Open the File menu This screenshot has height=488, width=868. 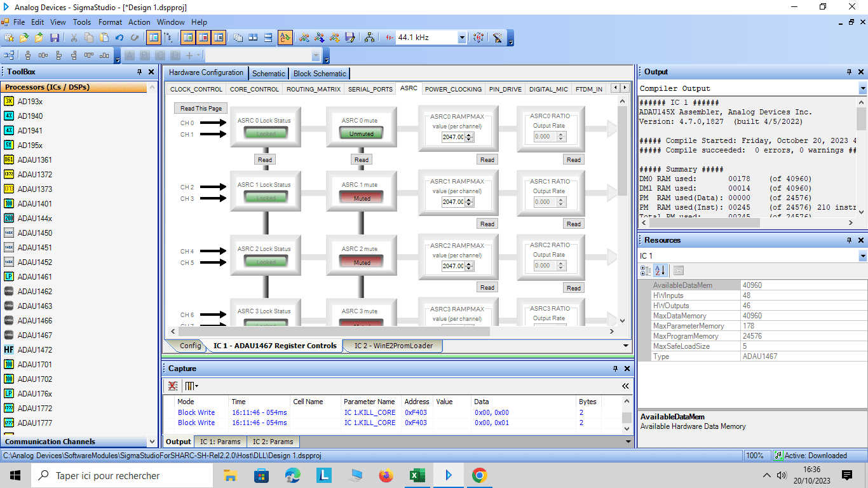point(19,22)
